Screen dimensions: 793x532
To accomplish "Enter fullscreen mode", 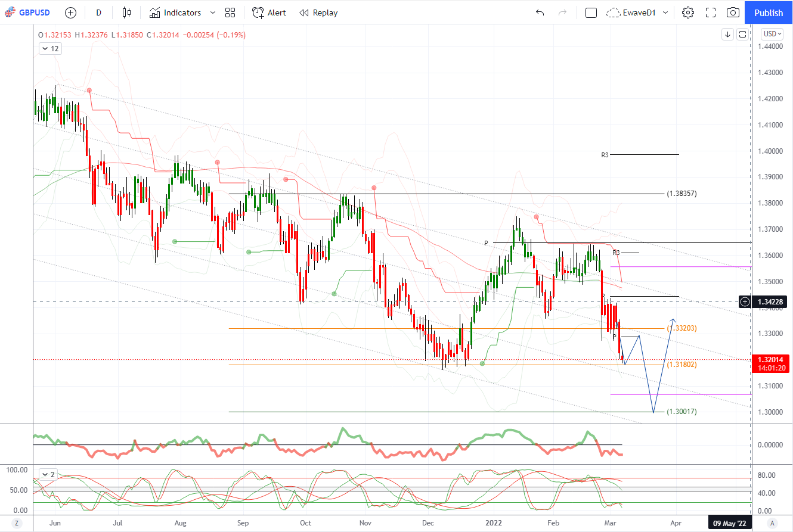I will (x=711, y=13).
